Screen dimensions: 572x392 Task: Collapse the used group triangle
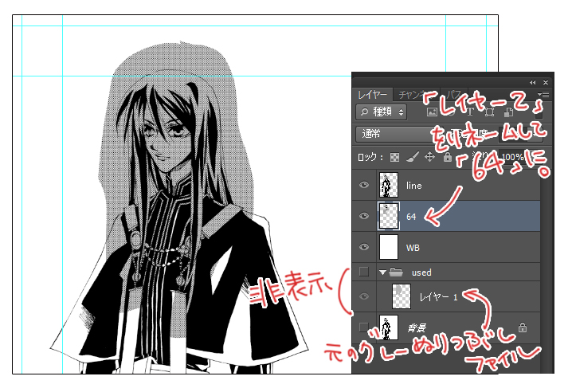pyautogui.click(x=382, y=272)
